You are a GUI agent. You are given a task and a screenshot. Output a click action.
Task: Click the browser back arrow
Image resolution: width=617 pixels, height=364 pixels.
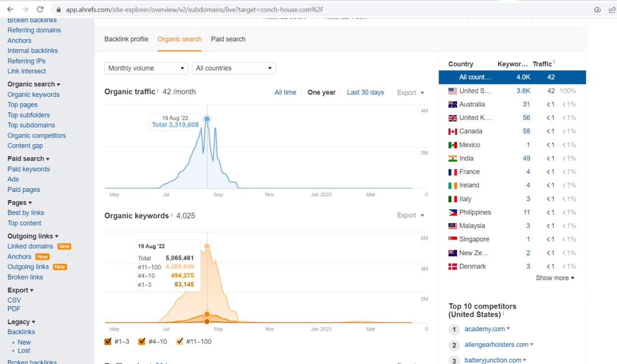[x=10, y=9]
